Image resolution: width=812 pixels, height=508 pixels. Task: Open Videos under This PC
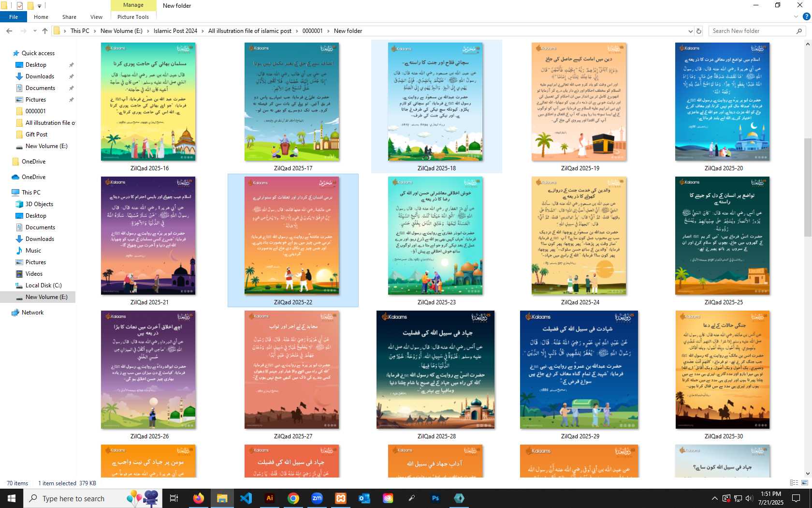[x=34, y=274]
